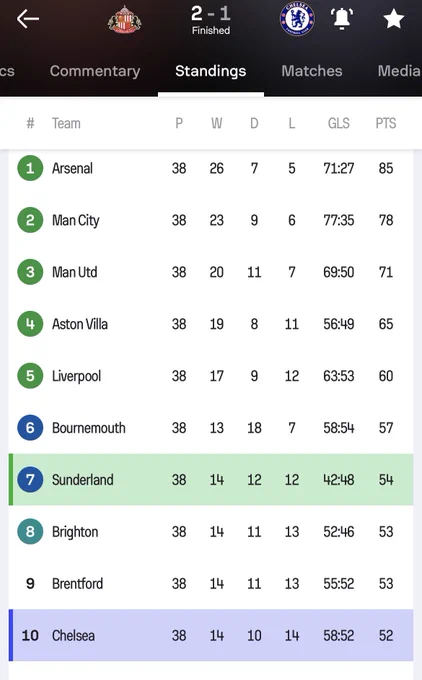Open the Chelsea club crest

[x=297, y=20]
